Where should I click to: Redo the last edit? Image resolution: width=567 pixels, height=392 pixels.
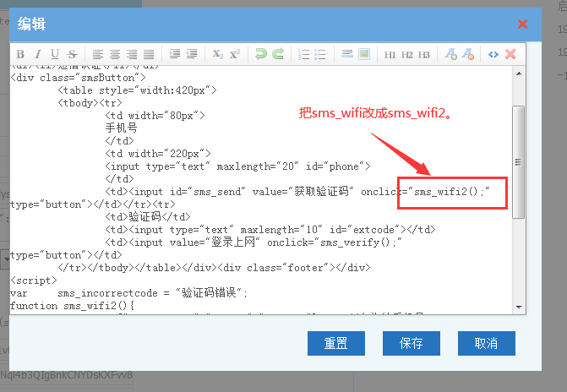(x=278, y=54)
